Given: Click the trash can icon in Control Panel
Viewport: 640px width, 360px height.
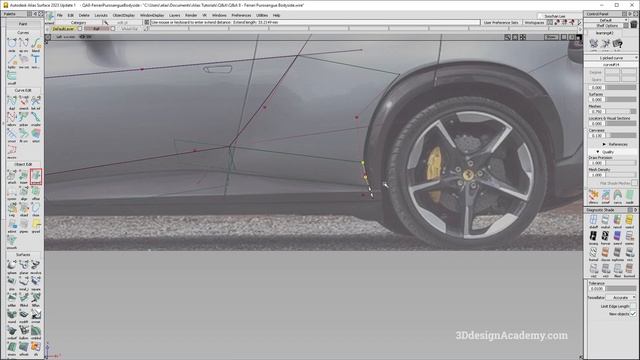Looking at the screenshot, I should point(633,24).
